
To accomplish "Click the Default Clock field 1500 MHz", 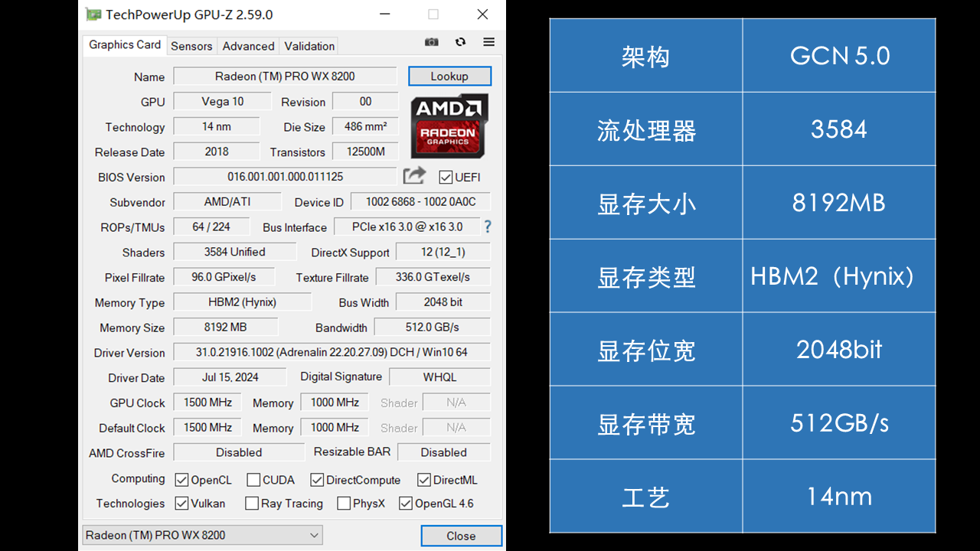I will 207,427.
